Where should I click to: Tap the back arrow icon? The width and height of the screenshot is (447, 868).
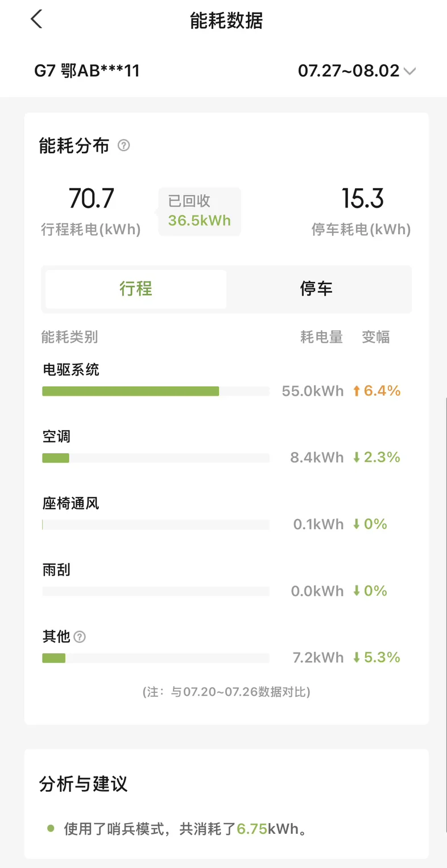click(36, 19)
